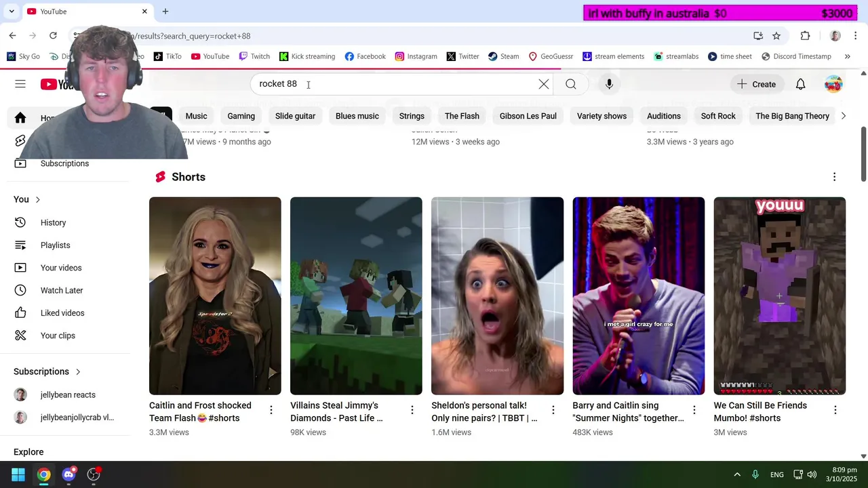Image resolution: width=868 pixels, height=488 pixels.
Task: Bookmark this page with the star icon
Action: (776, 36)
